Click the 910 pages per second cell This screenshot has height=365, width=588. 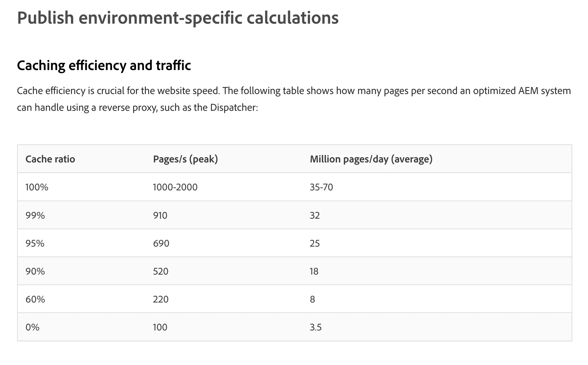160,215
